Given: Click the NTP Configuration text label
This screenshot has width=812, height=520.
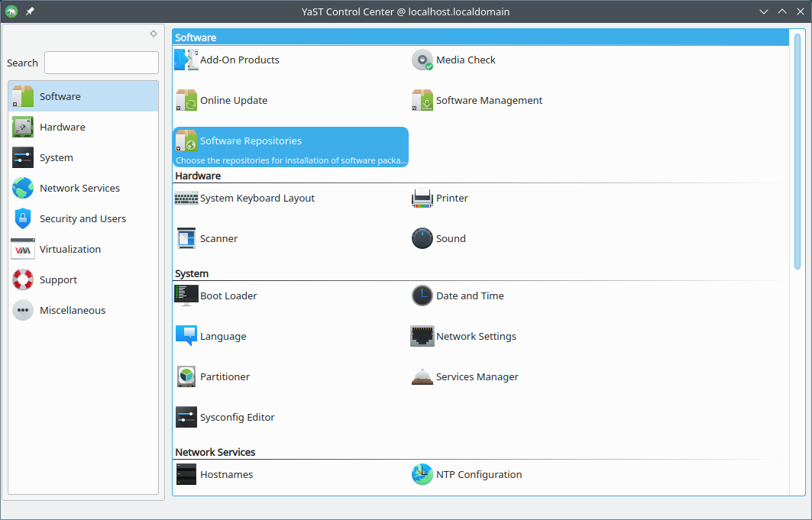Looking at the screenshot, I should pyautogui.click(x=479, y=474).
